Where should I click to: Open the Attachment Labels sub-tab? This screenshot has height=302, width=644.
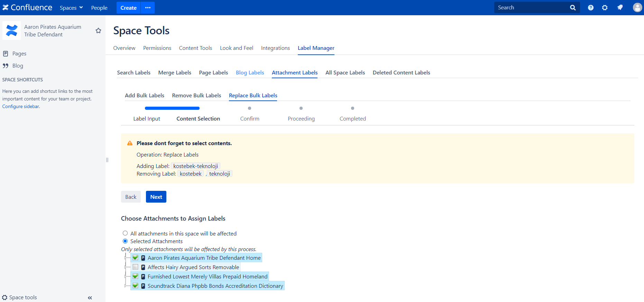click(295, 73)
